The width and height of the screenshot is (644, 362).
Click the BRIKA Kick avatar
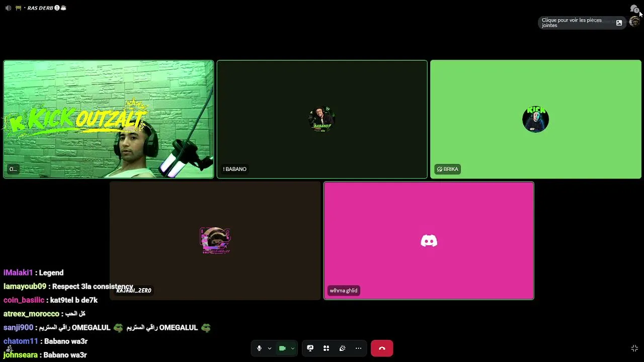(535, 119)
